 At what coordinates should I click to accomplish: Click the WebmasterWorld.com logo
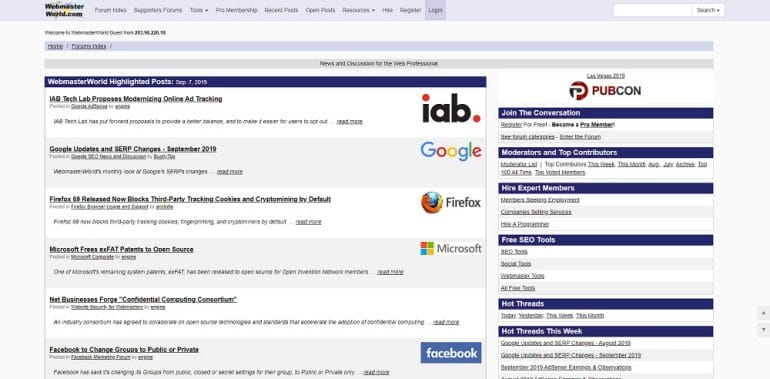click(x=64, y=10)
